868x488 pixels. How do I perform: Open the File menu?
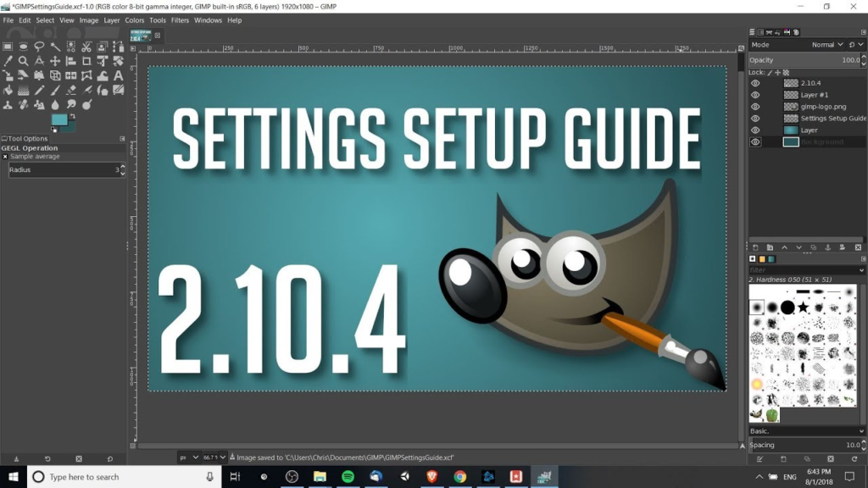coord(8,20)
